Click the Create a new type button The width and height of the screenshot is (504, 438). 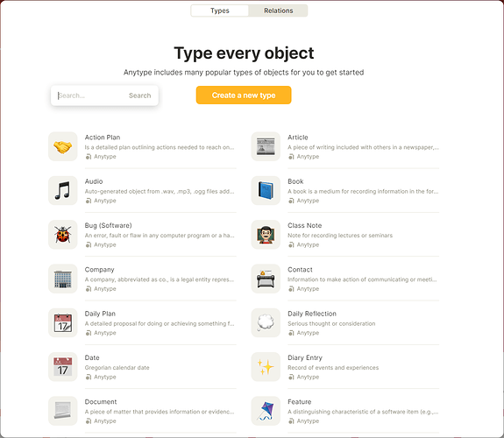(x=244, y=95)
